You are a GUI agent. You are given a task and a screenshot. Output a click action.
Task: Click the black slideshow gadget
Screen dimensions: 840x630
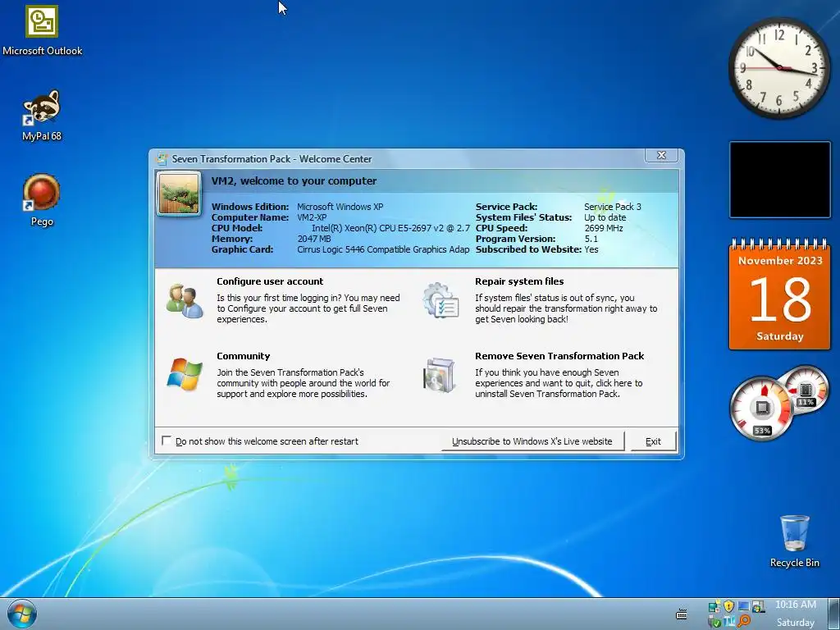coord(779,180)
